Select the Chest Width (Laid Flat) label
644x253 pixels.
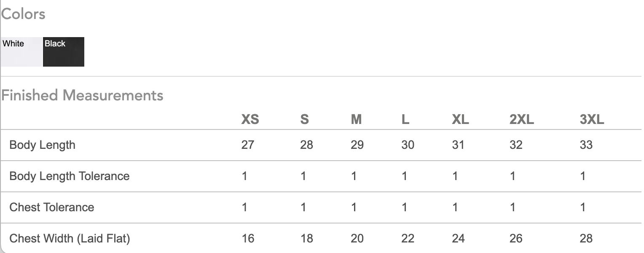point(70,238)
